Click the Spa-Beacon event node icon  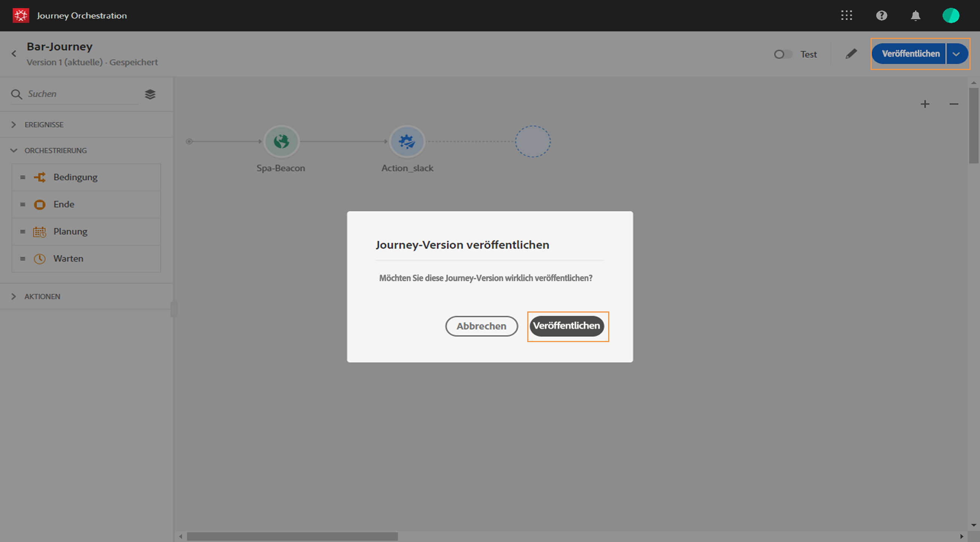click(x=281, y=141)
